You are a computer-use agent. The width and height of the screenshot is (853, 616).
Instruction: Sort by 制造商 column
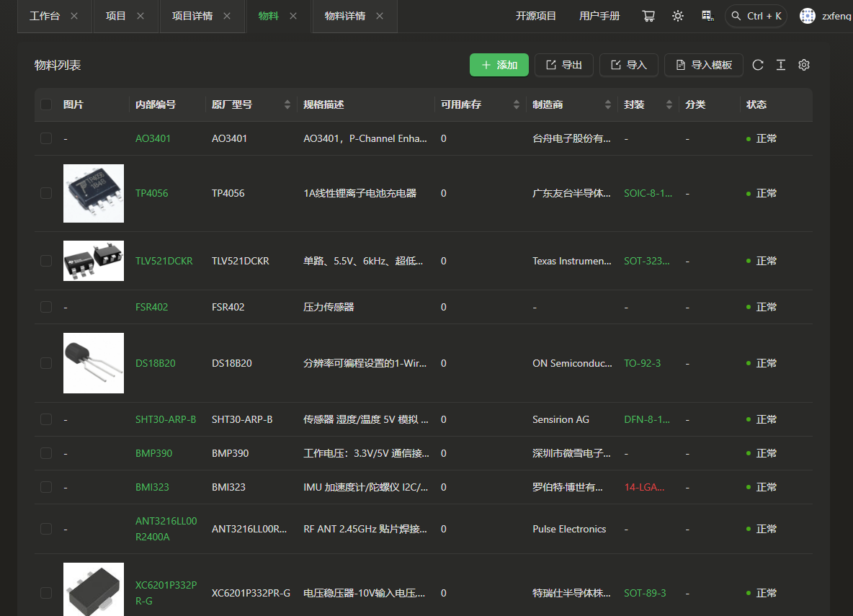point(607,104)
